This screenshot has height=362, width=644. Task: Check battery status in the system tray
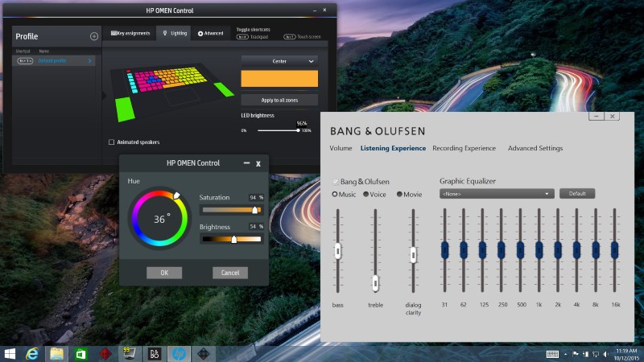tap(586, 354)
